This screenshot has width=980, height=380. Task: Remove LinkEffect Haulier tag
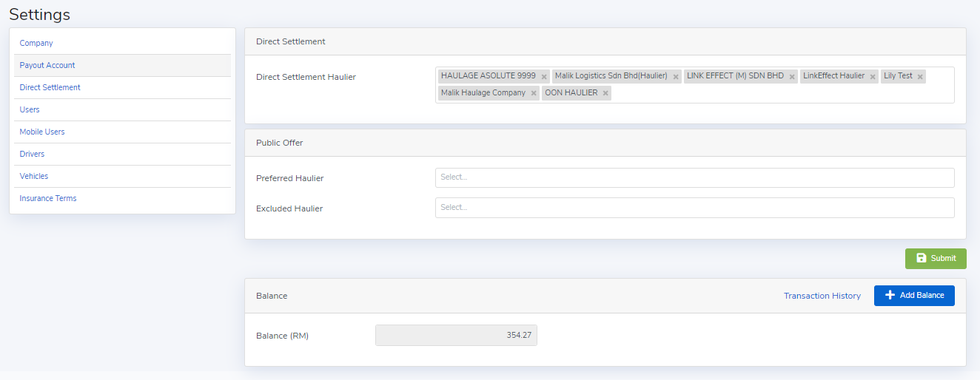(x=873, y=77)
